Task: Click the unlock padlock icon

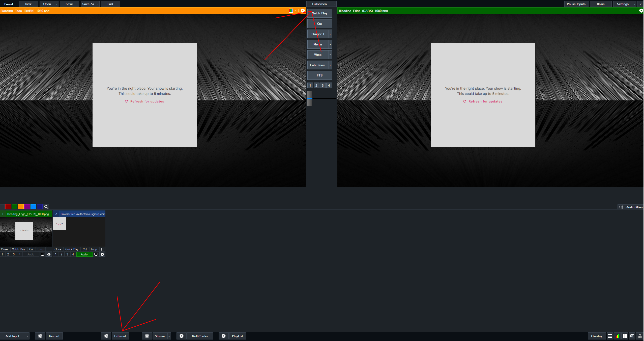Action: click(x=640, y=336)
